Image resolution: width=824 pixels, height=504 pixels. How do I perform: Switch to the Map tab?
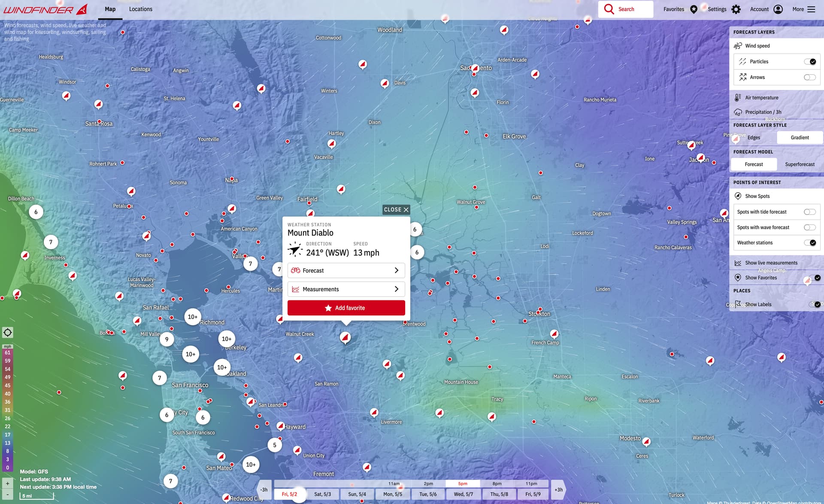110,9
